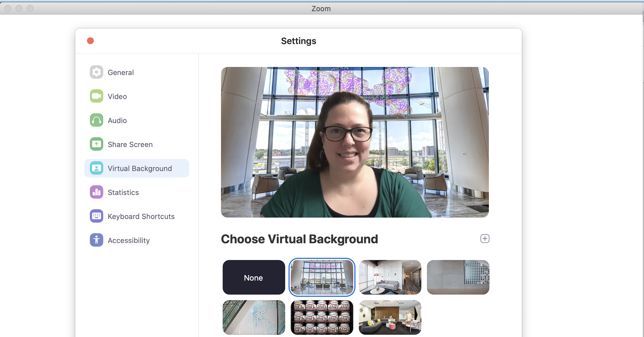Open the Accessibility settings panel
The image size is (644, 337).
pos(128,240)
